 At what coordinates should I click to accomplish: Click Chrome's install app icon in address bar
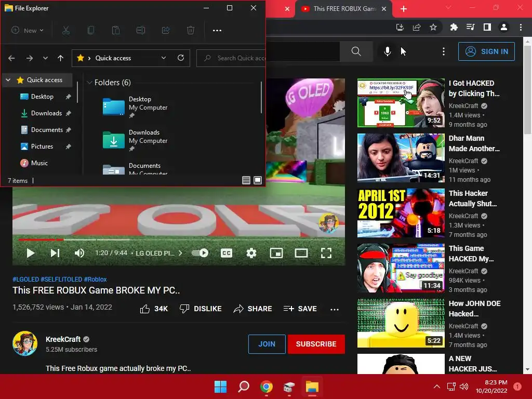click(400, 27)
